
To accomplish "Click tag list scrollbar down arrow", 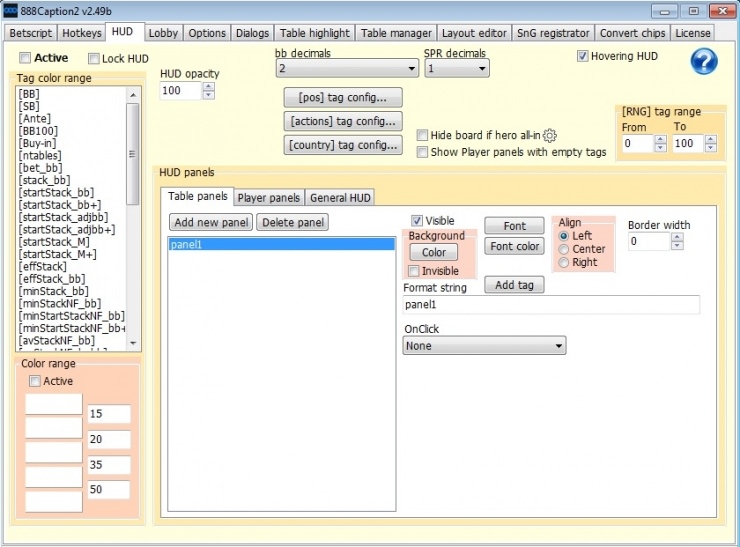I will (x=133, y=343).
